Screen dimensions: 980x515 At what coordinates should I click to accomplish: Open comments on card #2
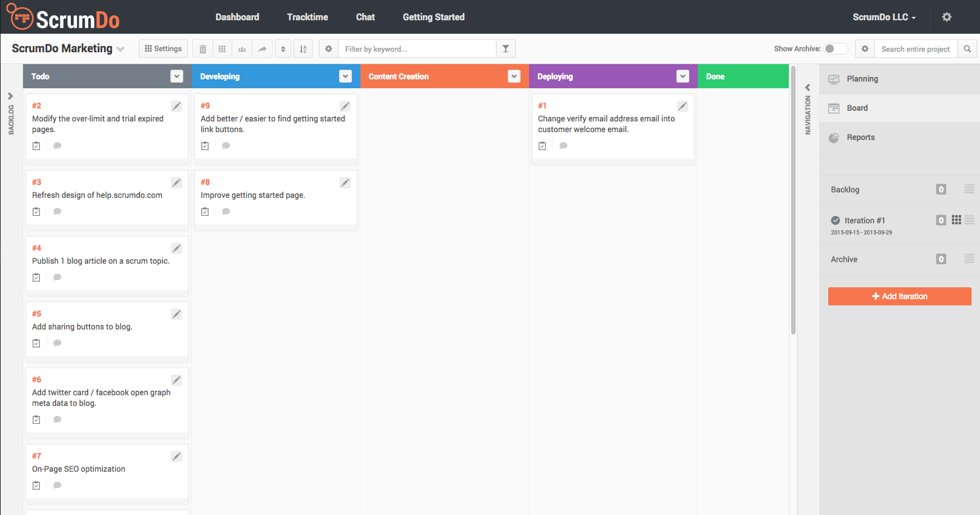tap(57, 146)
